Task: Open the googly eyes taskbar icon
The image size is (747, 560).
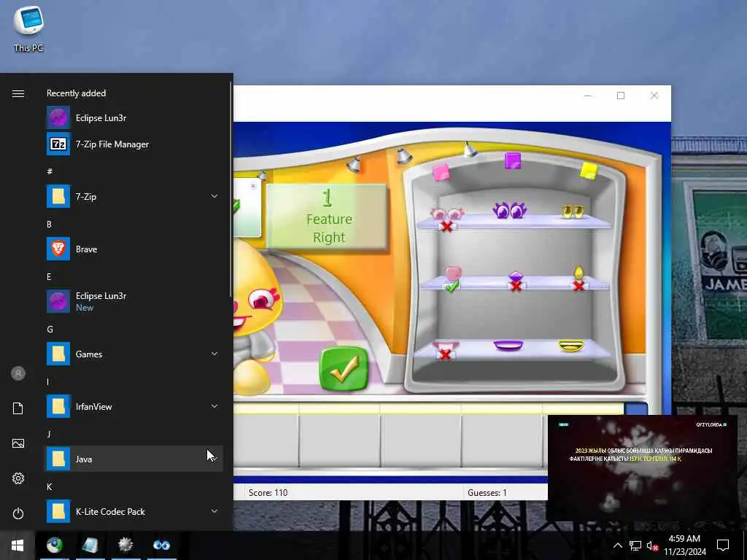Action: coord(161,545)
